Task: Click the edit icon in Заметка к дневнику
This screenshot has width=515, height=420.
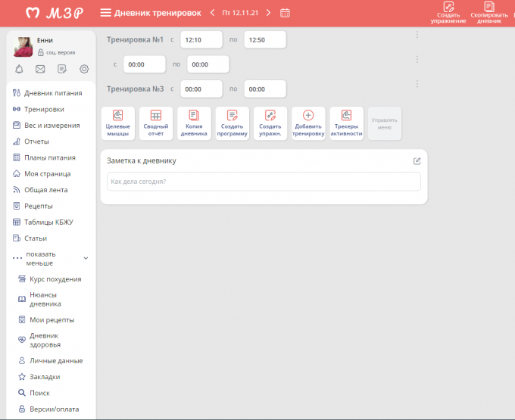Action: point(417,160)
